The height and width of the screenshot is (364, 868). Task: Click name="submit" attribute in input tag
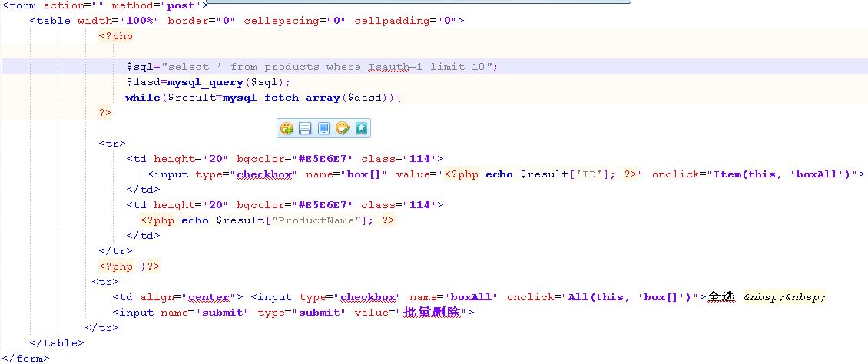[x=205, y=313]
